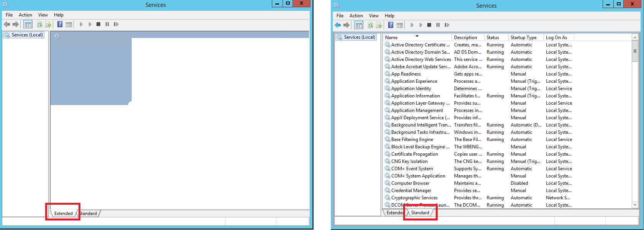
Task: Click Refresh icon in right Services window
Action: point(370,25)
